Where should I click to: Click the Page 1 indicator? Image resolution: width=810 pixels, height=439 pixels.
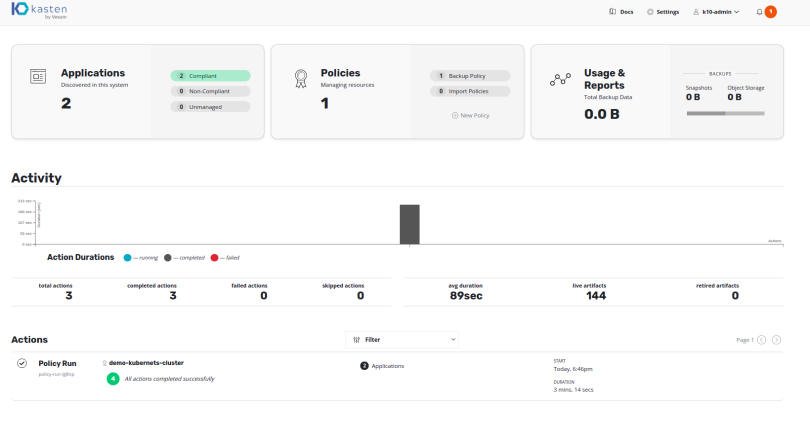(744, 340)
